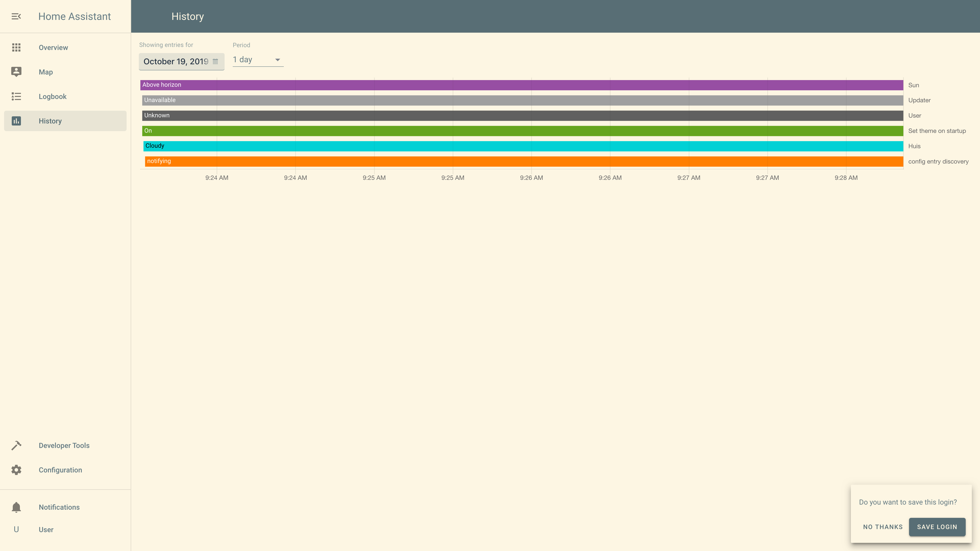The image size is (980, 551).
Task: Click the Overview grid icon
Action: 16,47
